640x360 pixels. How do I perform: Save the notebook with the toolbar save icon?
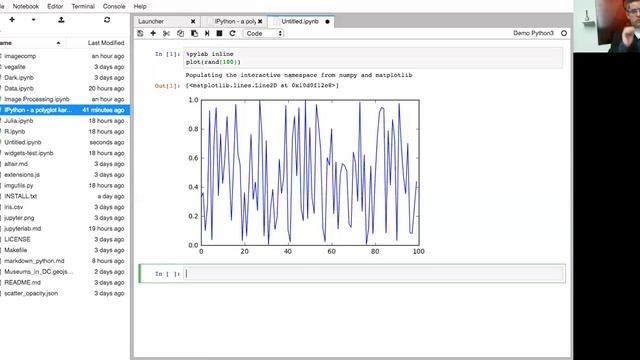tap(140, 33)
